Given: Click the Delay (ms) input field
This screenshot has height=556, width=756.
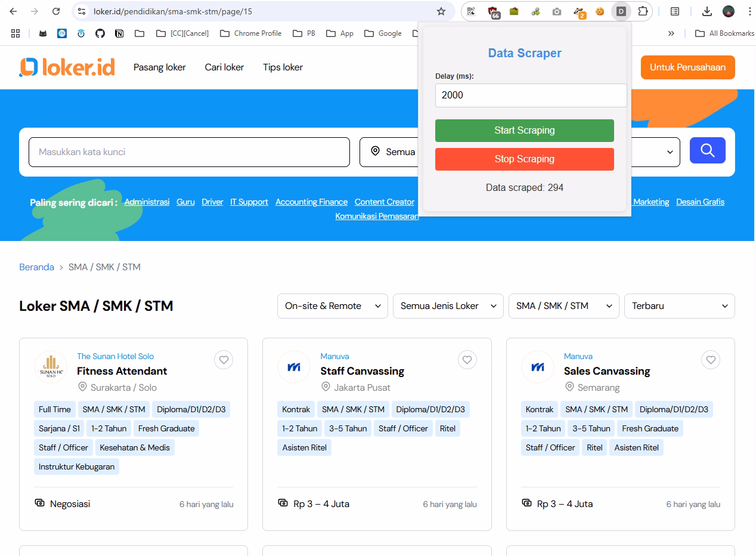Looking at the screenshot, I should tap(531, 95).
